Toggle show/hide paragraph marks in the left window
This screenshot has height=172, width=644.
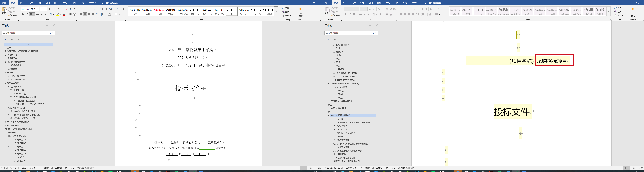pos(123,9)
